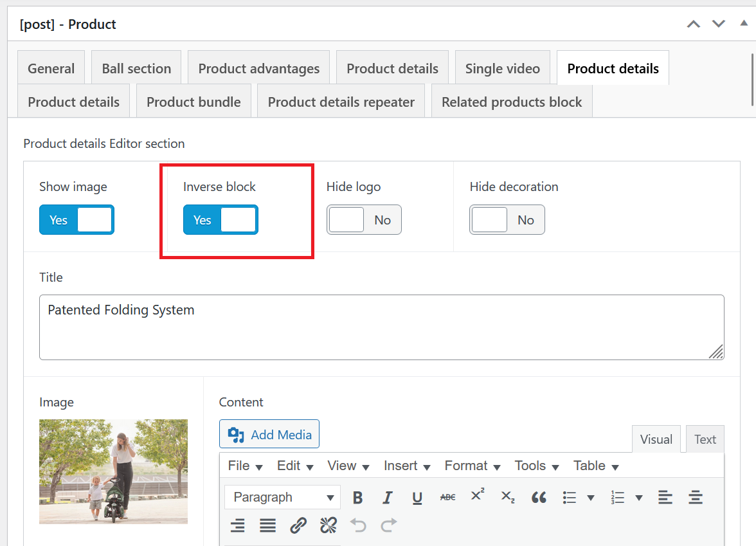
Task: Open the Edit menu in editor
Action: 295,466
